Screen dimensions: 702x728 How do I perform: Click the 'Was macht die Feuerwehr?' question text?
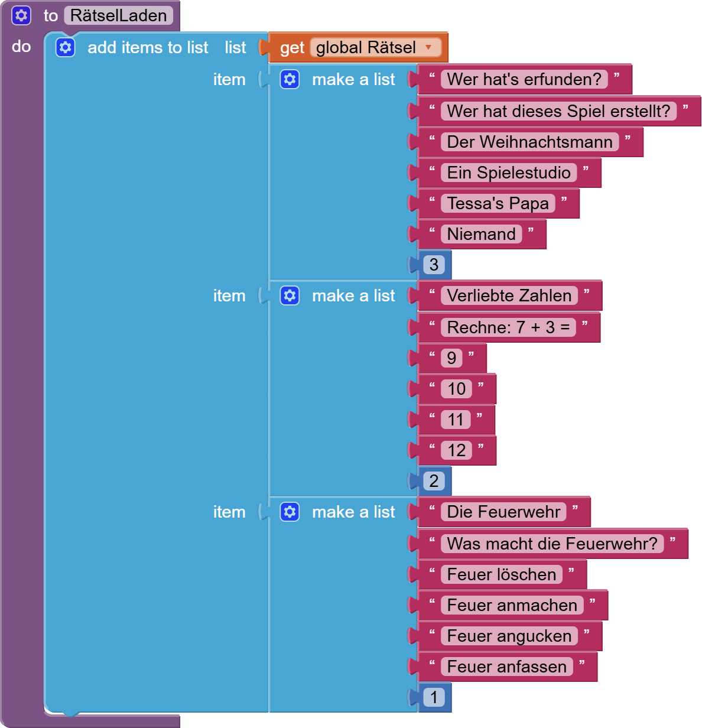point(552,544)
